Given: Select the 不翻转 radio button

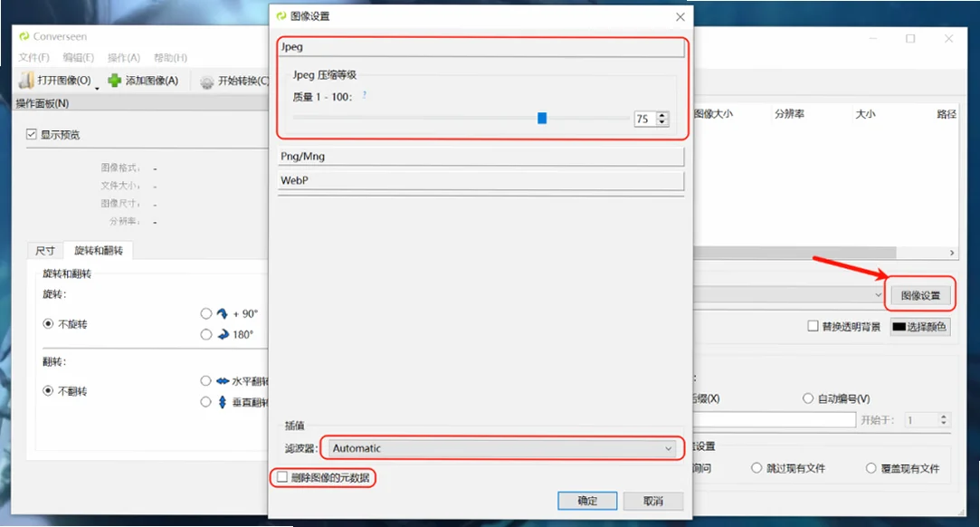Looking at the screenshot, I should (x=48, y=390).
